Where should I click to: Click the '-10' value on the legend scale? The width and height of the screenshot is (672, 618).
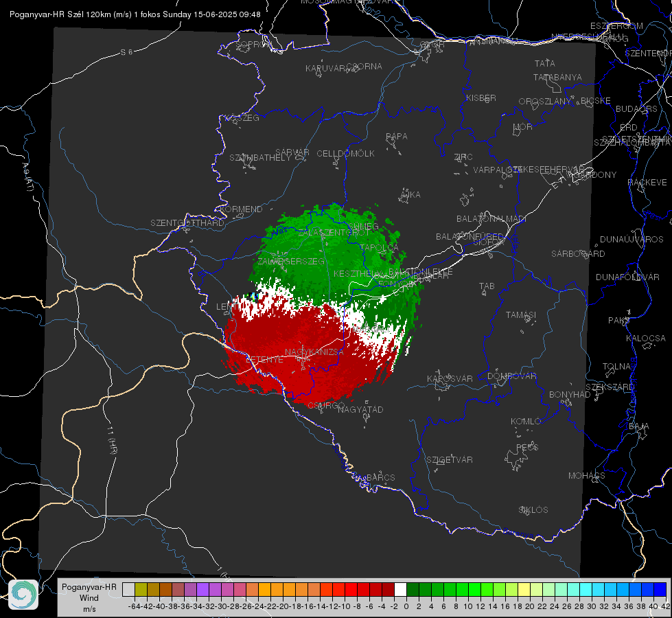tap(344, 606)
